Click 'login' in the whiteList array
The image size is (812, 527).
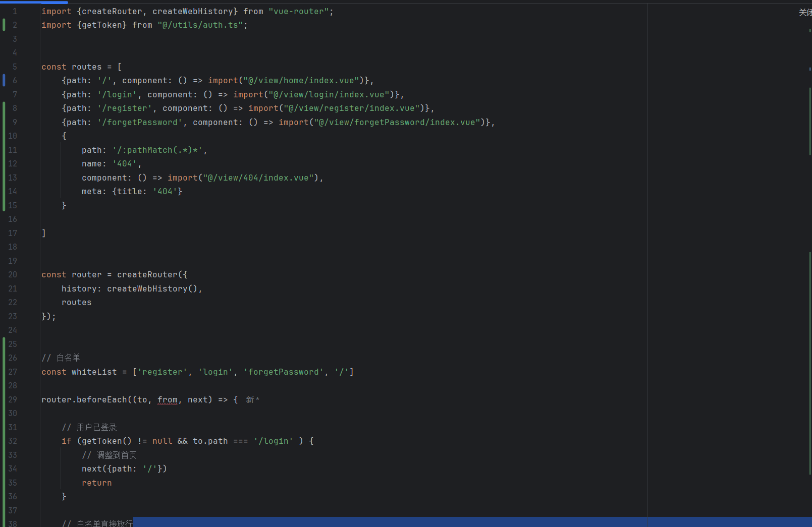pos(215,372)
